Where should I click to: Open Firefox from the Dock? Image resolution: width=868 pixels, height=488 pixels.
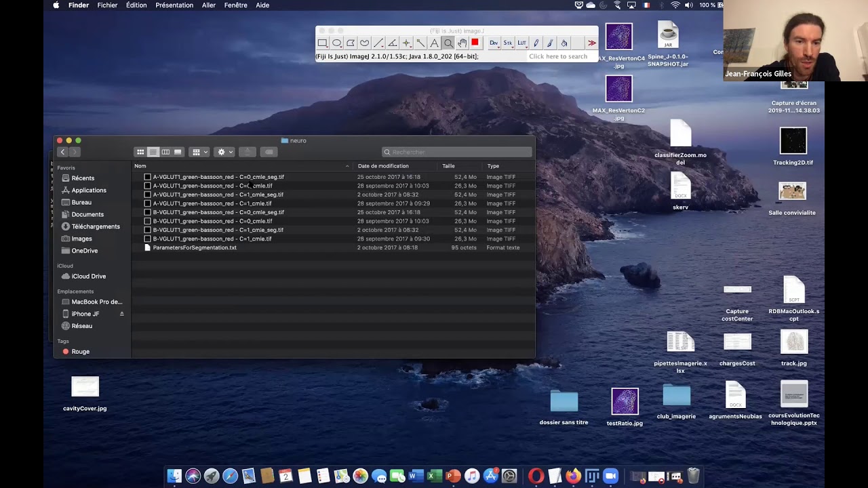tap(573, 476)
